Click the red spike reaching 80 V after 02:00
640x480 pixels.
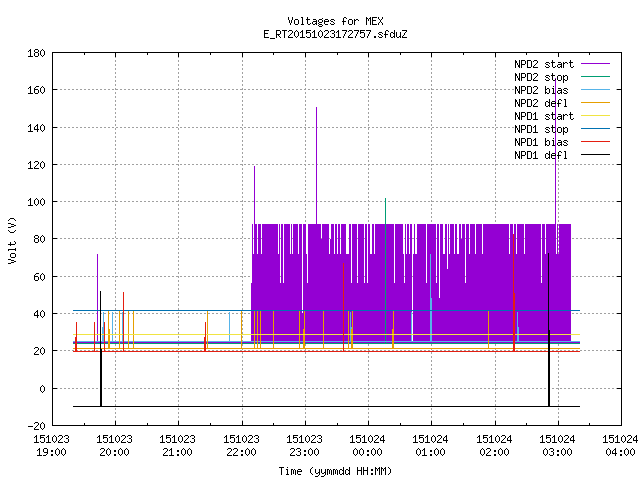[513, 292]
